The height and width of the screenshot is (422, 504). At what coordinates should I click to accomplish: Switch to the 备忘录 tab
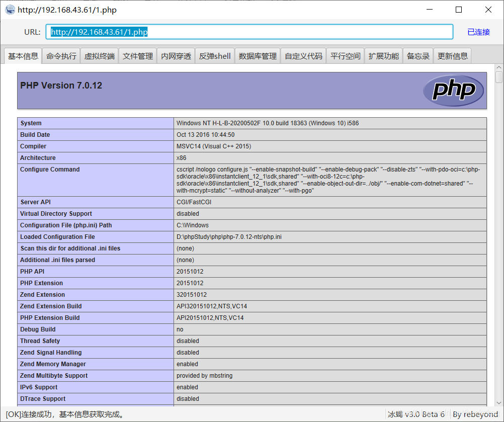[418, 56]
